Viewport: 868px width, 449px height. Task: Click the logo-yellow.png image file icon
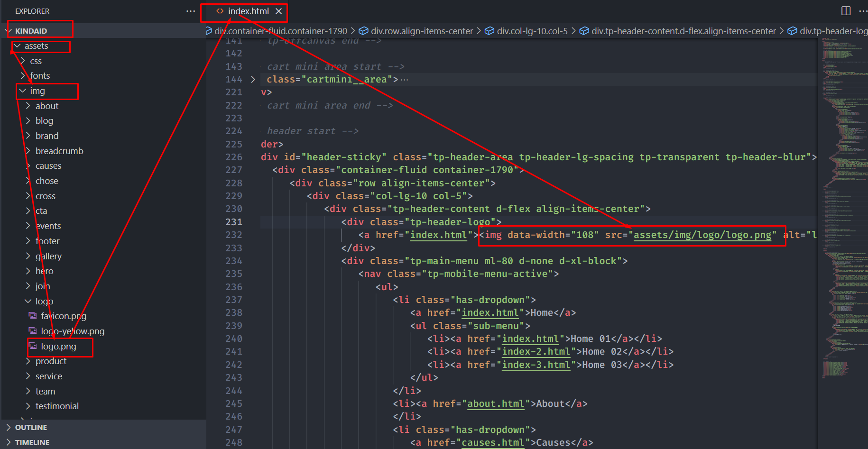point(33,331)
